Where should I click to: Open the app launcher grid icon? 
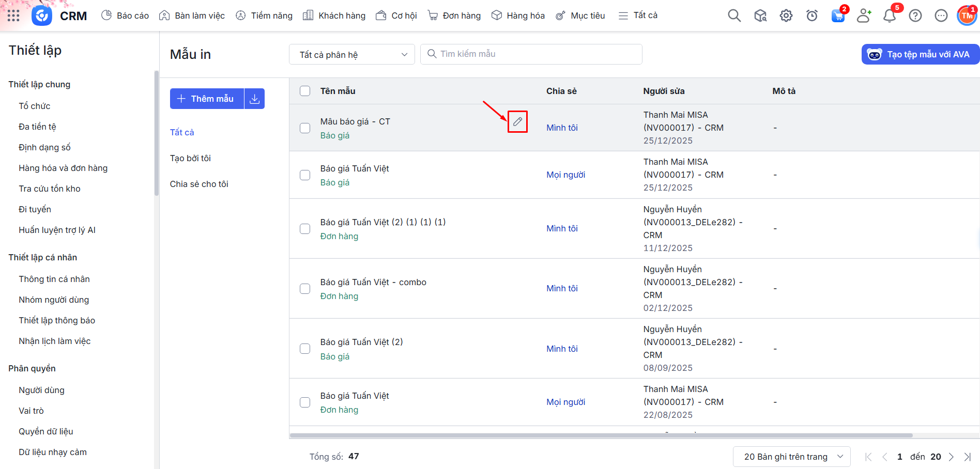pyautogui.click(x=13, y=15)
